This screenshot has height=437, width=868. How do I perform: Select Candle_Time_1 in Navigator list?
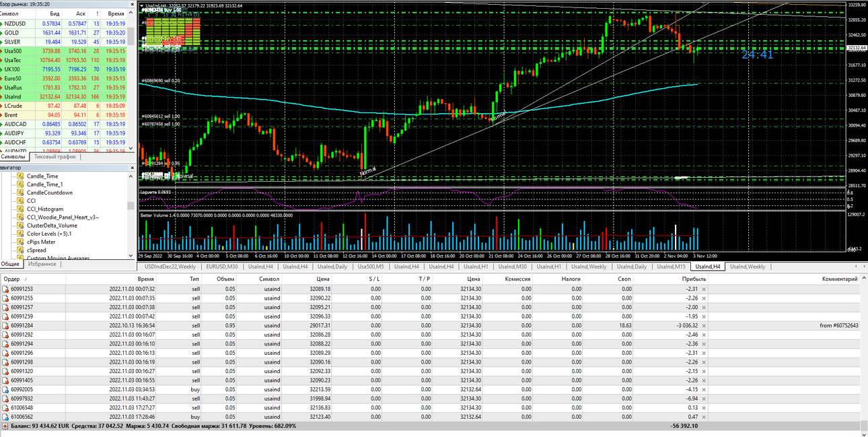point(44,184)
